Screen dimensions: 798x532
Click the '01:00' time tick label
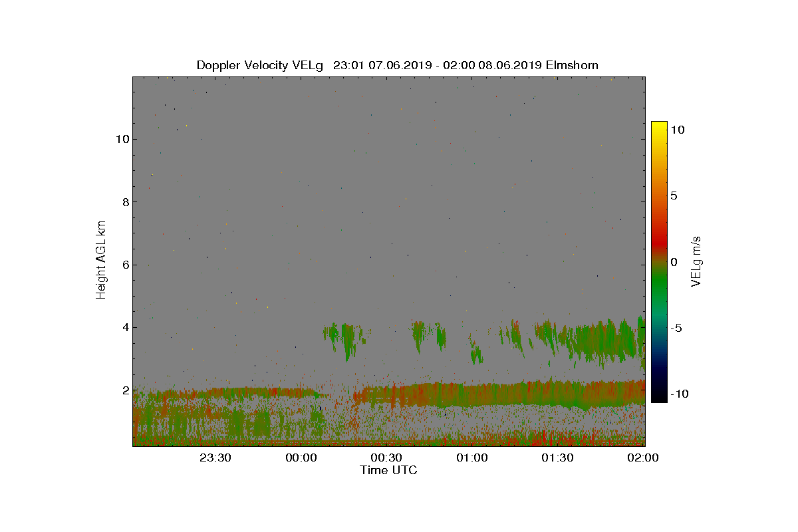[472, 458]
